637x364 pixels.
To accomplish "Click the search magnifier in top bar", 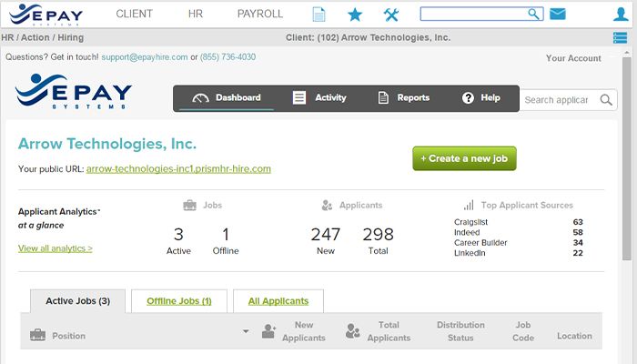I will (x=534, y=14).
